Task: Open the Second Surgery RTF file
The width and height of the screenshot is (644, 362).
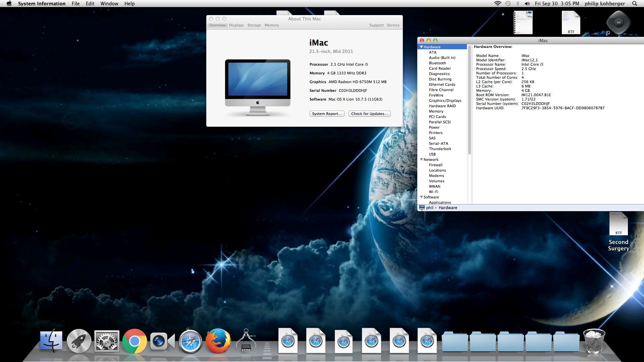Action: click(619, 224)
